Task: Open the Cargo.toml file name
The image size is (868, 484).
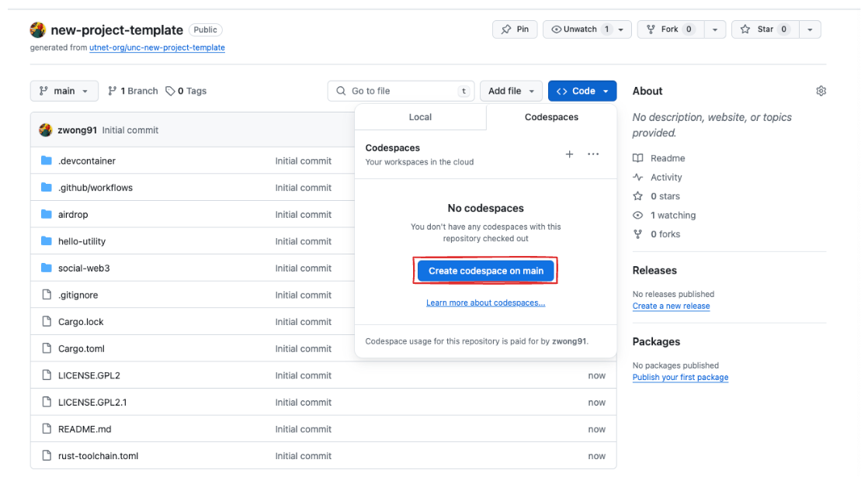Action: 82,348
